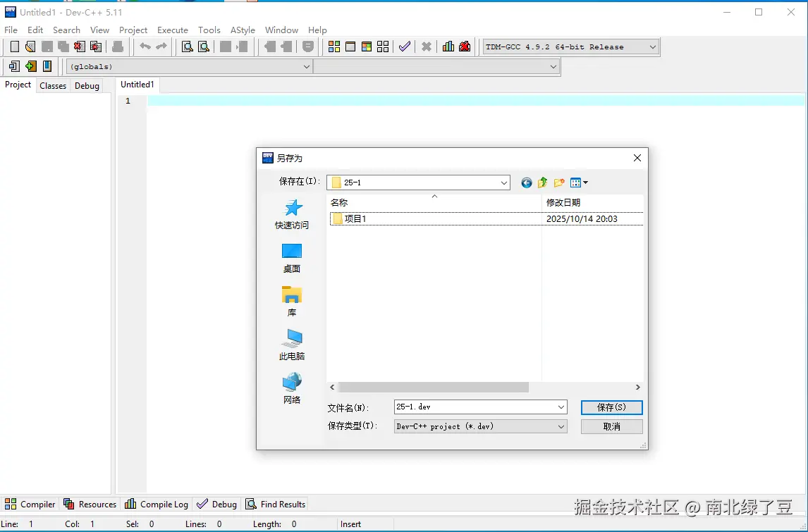Open the Help menu
This screenshot has height=532, width=808.
click(317, 30)
